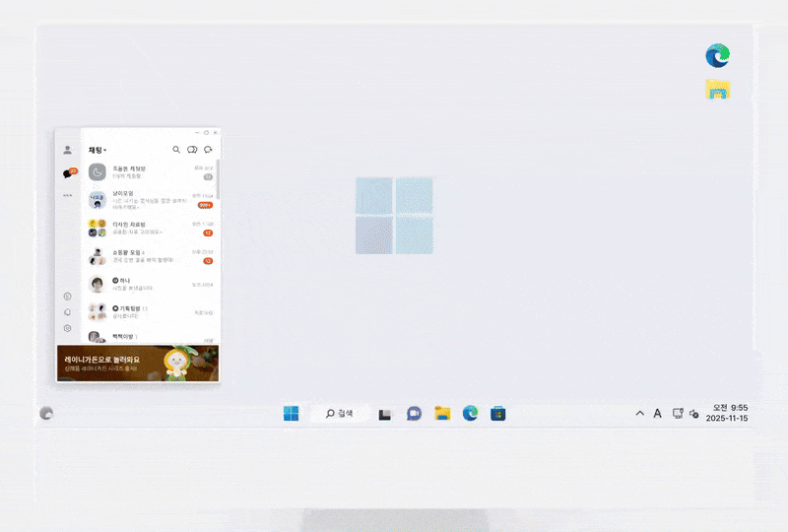
Task: Click the chat list vertical scrollbar
Action: point(218,182)
